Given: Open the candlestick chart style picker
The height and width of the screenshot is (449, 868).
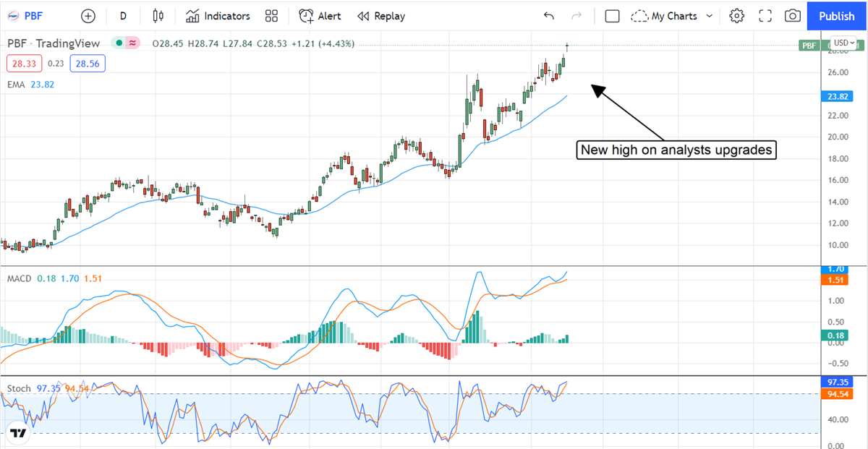Looking at the screenshot, I should 158,16.
